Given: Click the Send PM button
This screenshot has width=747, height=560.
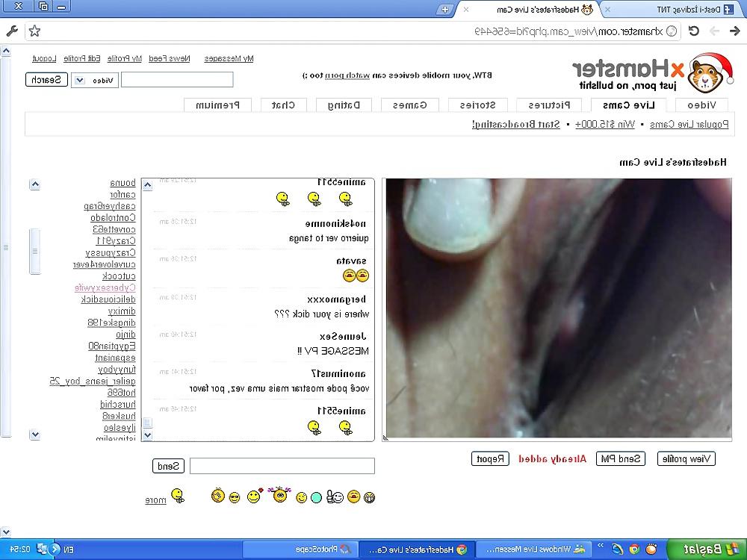Looking at the screenshot, I should [x=621, y=458].
